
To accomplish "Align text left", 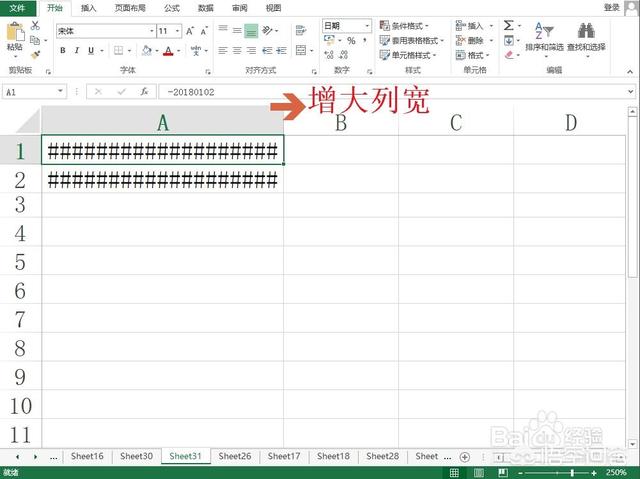I will [223, 51].
